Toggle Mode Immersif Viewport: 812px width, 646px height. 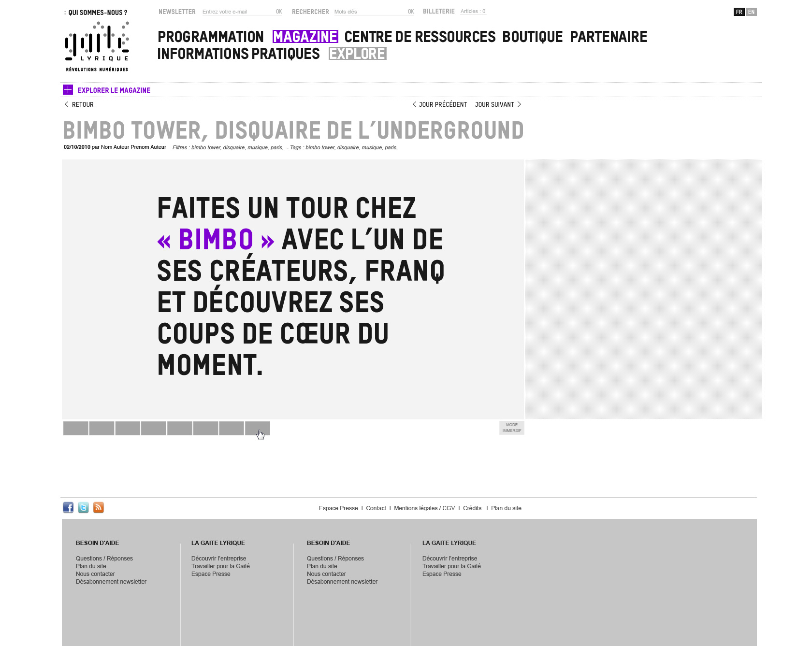point(512,428)
